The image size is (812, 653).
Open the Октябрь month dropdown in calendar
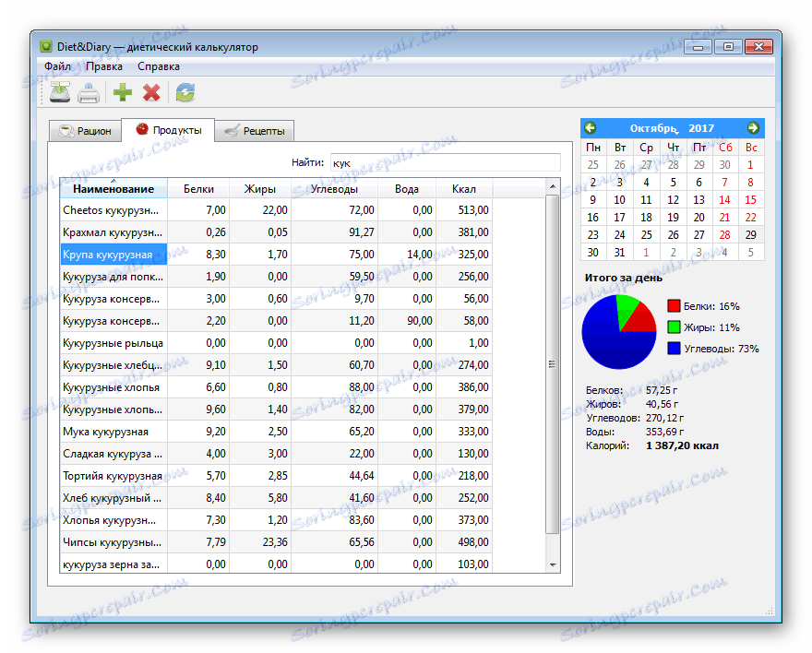(653, 128)
